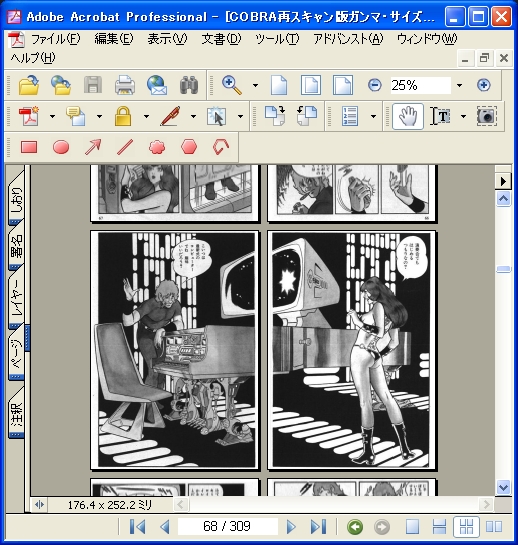The height and width of the screenshot is (545, 518).
Task: Open the ファイル(F) menu
Action: coord(56,39)
